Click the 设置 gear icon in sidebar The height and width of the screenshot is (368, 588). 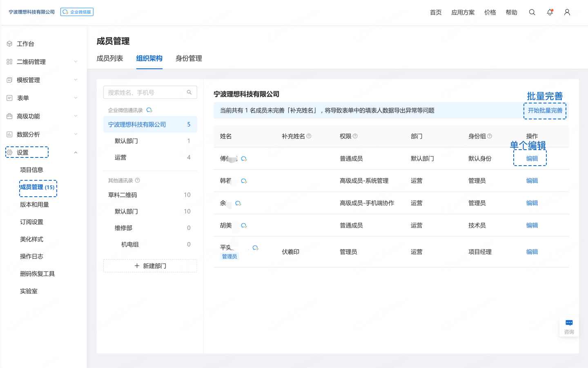pyautogui.click(x=9, y=153)
